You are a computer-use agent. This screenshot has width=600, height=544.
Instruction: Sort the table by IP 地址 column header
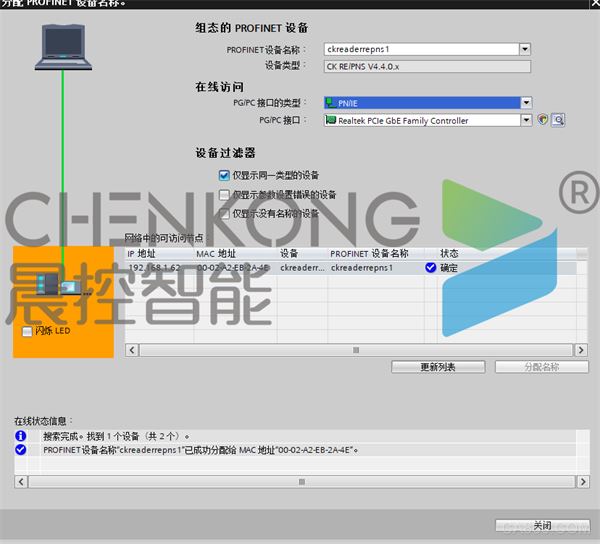158,254
